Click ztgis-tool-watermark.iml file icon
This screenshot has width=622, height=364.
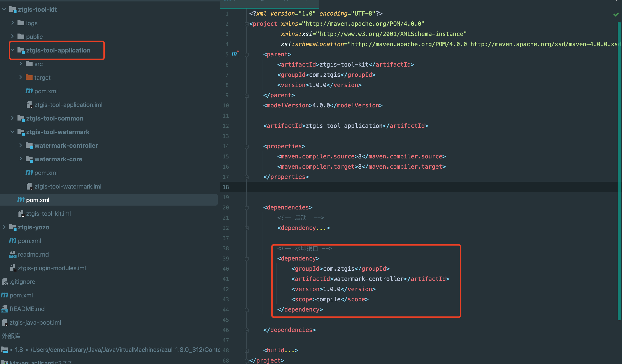pos(29,186)
